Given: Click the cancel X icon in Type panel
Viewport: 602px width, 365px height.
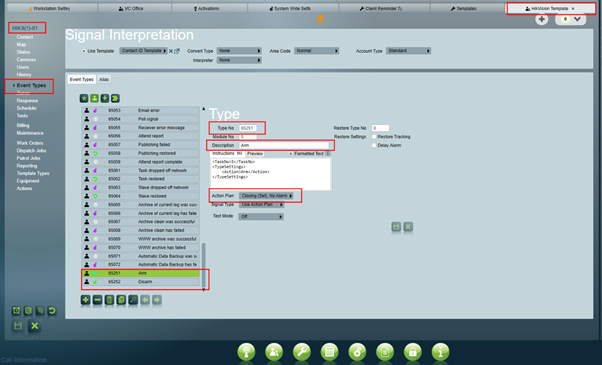Looking at the screenshot, I should click(x=408, y=227).
